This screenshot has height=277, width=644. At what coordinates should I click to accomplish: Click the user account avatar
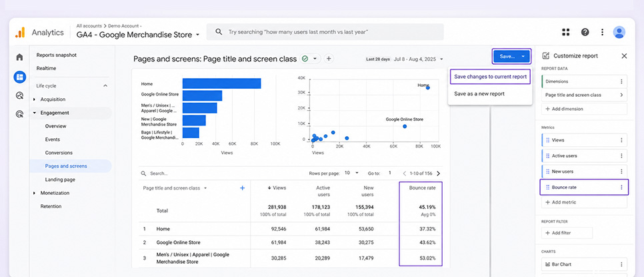[619, 32]
